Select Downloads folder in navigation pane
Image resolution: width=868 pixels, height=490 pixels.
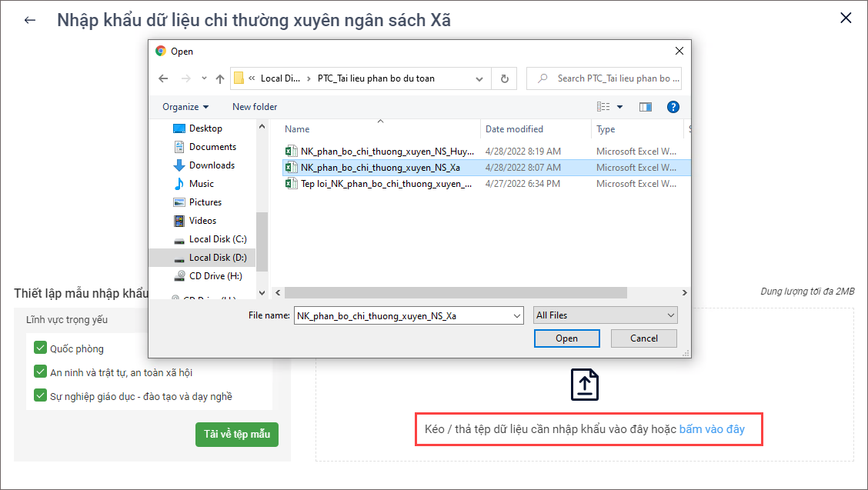pyautogui.click(x=212, y=165)
